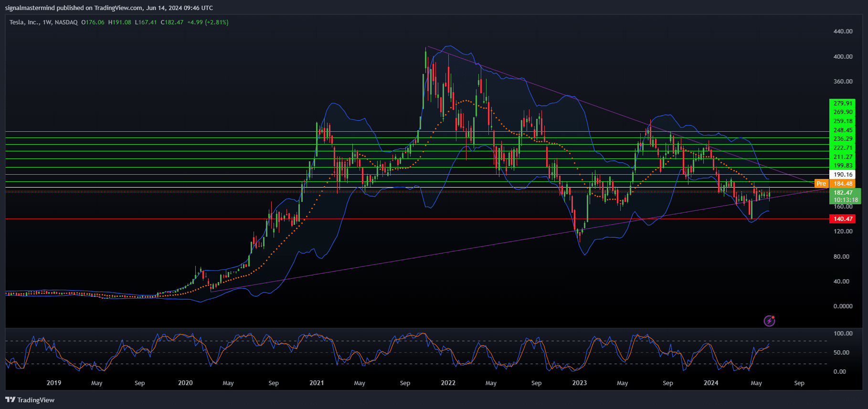Click the 211.27 green price label

843,157
